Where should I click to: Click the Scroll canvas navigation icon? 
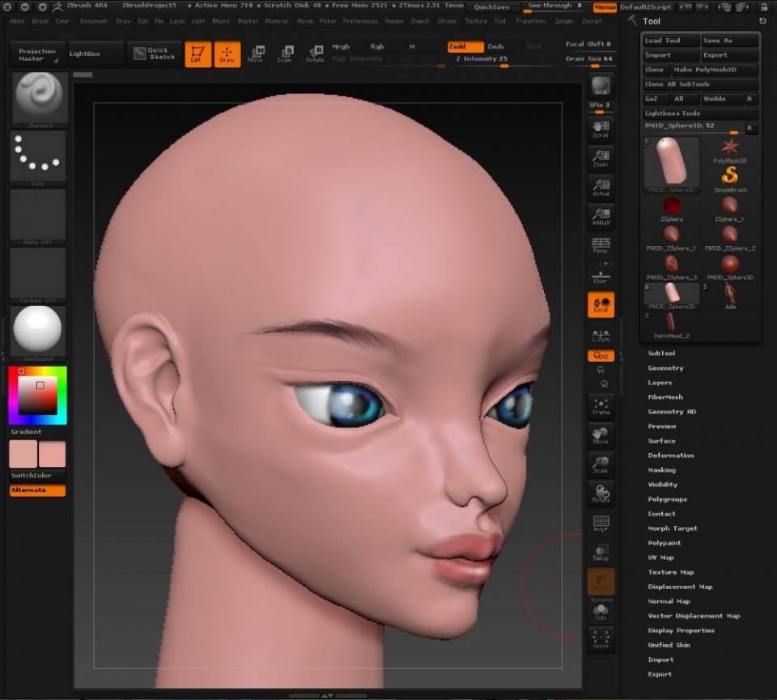(601, 129)
